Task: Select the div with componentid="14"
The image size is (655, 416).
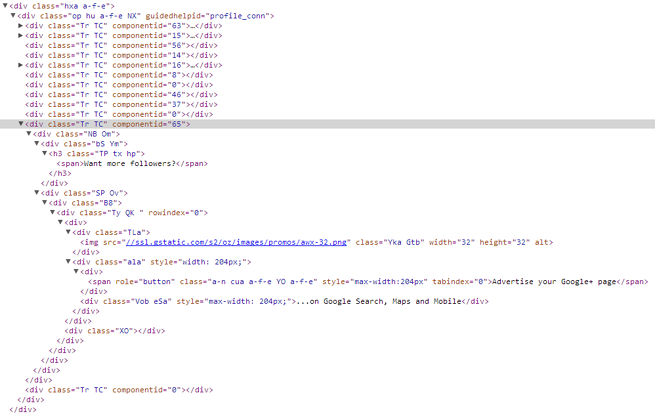Action: click(121, 55)
